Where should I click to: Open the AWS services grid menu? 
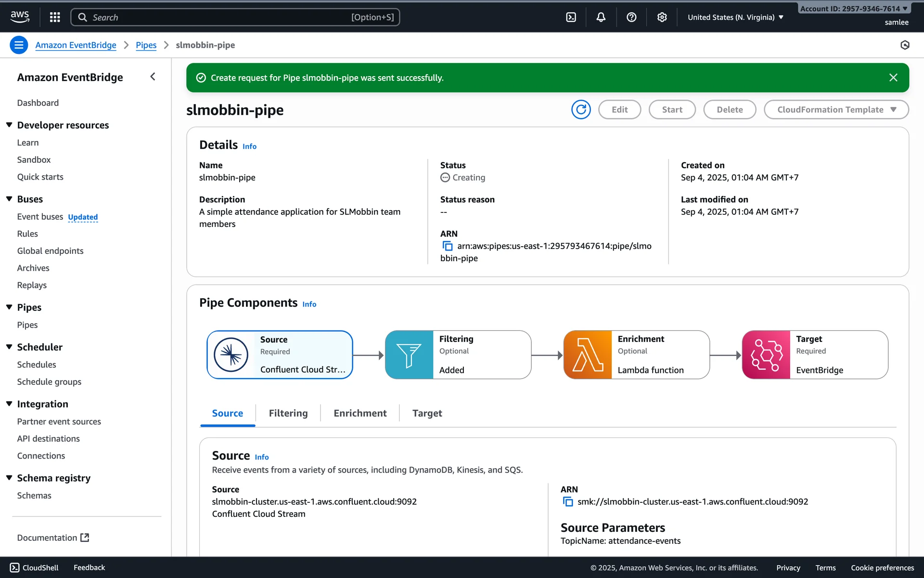[55, 17]
